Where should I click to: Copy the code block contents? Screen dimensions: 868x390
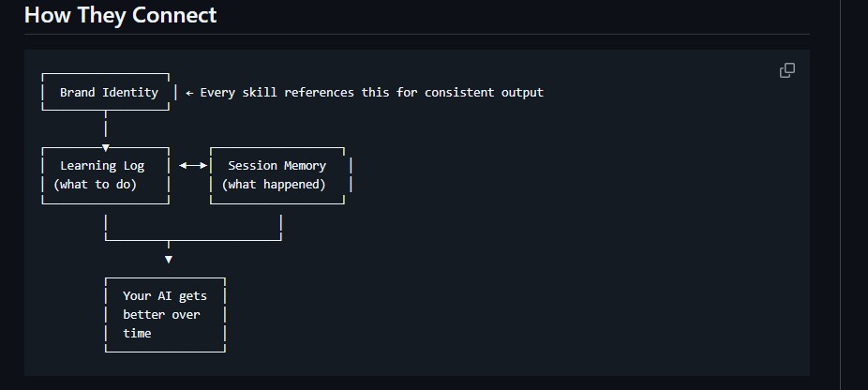786,70
